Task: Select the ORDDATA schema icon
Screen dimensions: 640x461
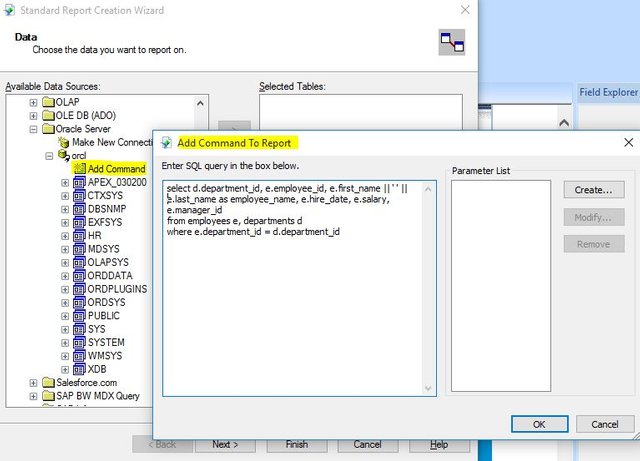Action: (x=79, y=276)
